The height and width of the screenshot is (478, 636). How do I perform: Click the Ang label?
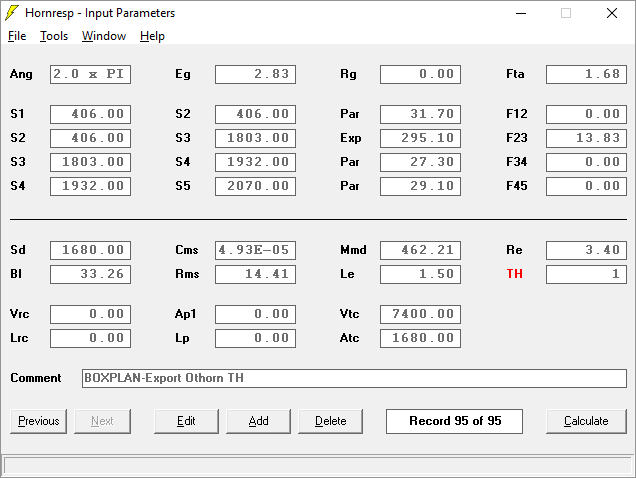tap(21, 75)
